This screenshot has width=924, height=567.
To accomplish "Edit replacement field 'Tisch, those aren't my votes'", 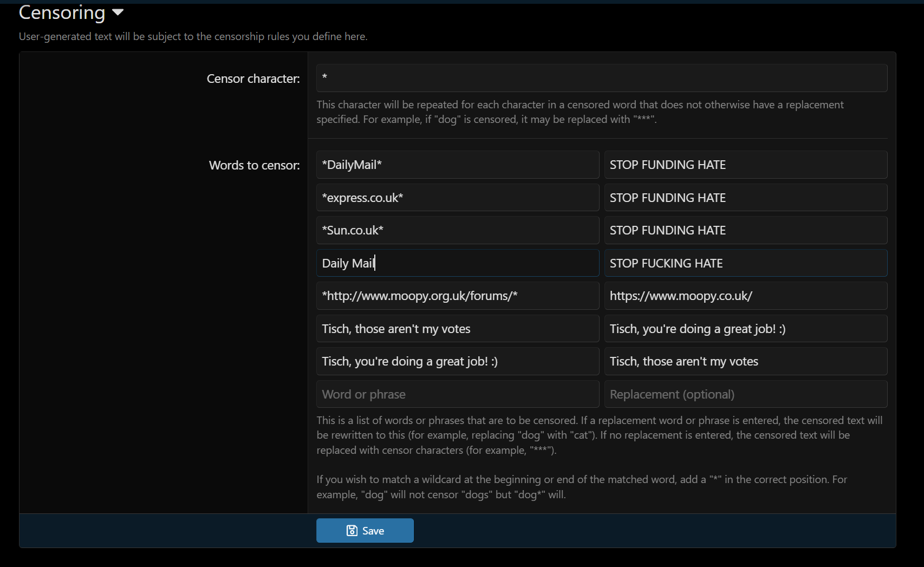I will click(746, 361).
